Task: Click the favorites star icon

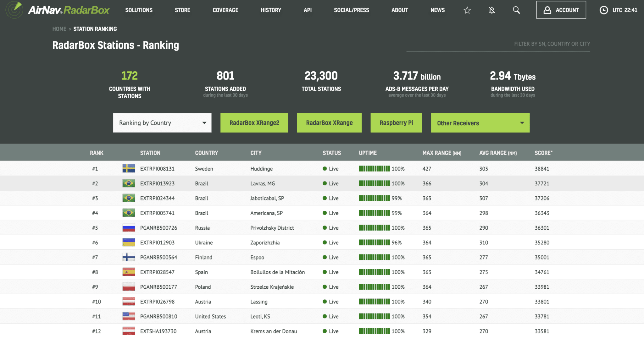Action: [467, 10]
